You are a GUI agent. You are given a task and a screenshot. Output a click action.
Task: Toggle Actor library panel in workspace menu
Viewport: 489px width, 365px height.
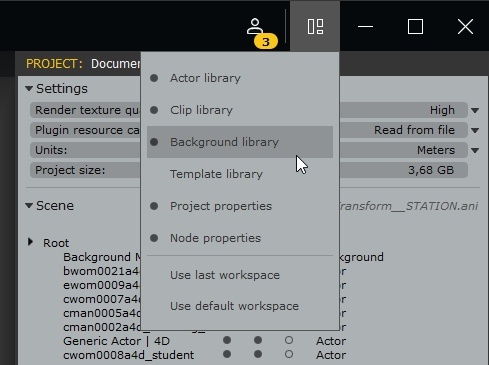coord(240,78)
